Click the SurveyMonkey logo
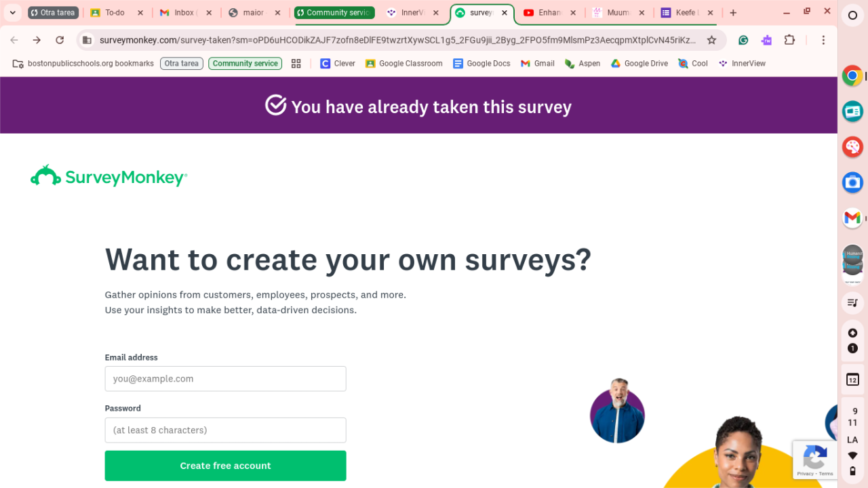Screen dimensions: 868x488 [x=108, y=177]
